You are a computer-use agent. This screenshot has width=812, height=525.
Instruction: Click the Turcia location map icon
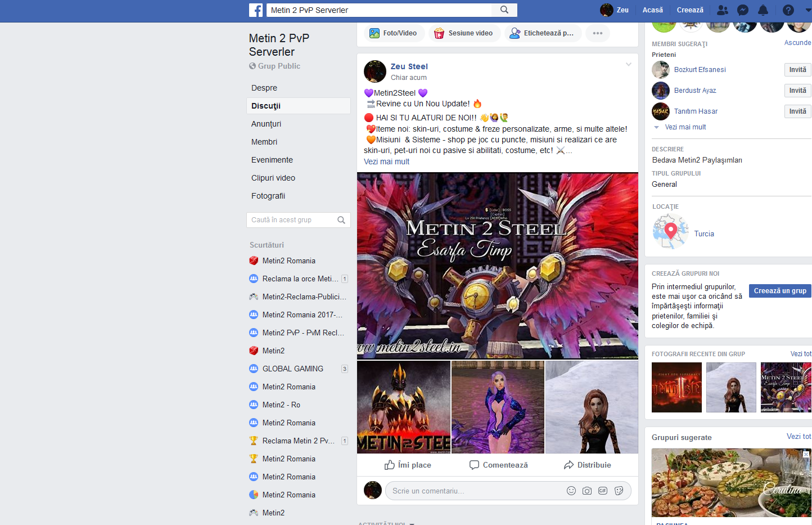tap(670, 231)
